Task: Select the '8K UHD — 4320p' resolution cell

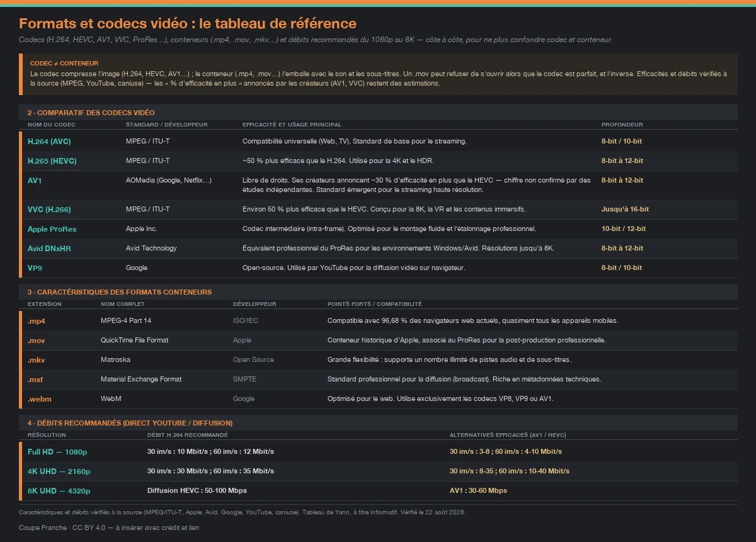Action: pyautogui.click(x=59, y=491)
